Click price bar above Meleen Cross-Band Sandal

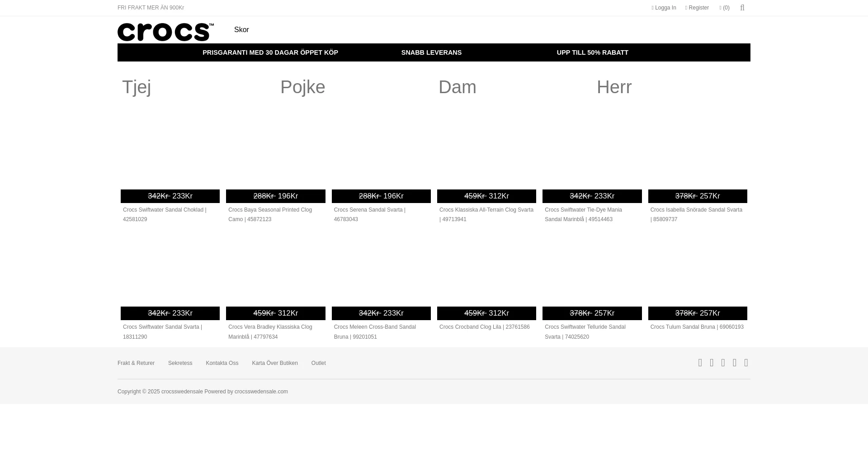(x=381, y=313)
